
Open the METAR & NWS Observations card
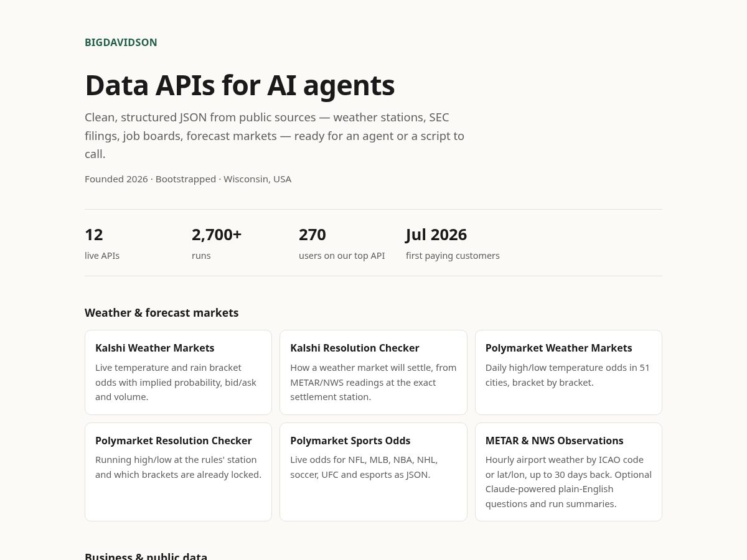pos(568,472)
